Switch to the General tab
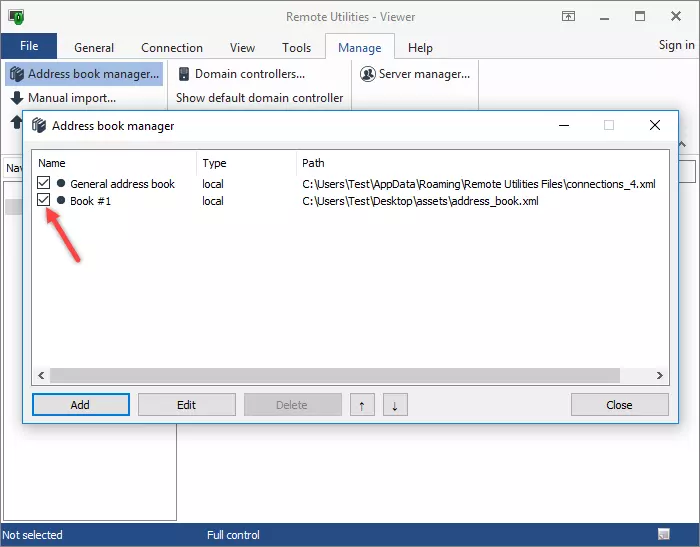Image resolution: width=700 pixels, height=547 pixels. click(x=94, y=48)
